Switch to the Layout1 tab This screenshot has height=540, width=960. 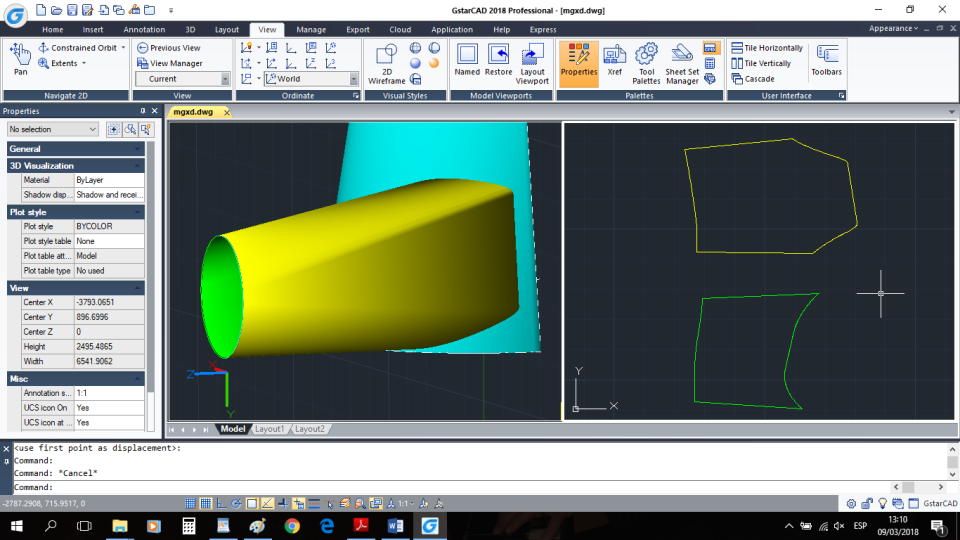click(x=269, y=429)
